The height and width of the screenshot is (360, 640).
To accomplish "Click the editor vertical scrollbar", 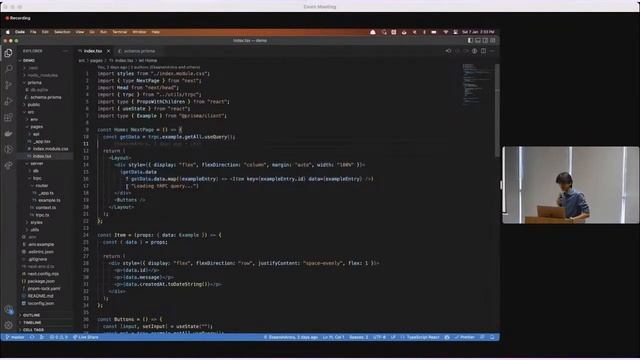I will (497, 110).
